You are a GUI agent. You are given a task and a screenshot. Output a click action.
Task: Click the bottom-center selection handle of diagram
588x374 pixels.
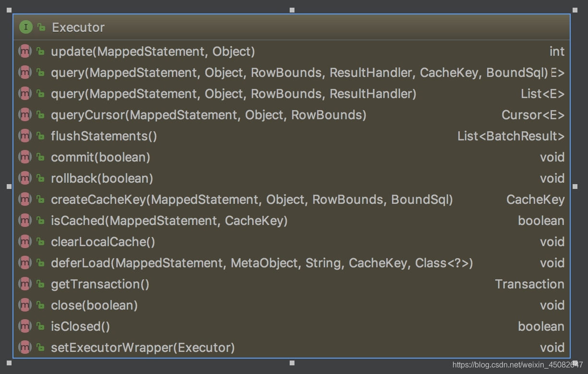pos(292,363)
